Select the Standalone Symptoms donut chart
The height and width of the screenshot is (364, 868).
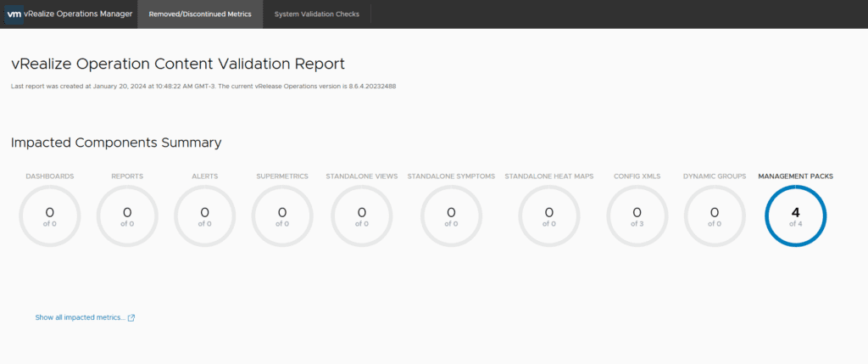click(451, 216)
